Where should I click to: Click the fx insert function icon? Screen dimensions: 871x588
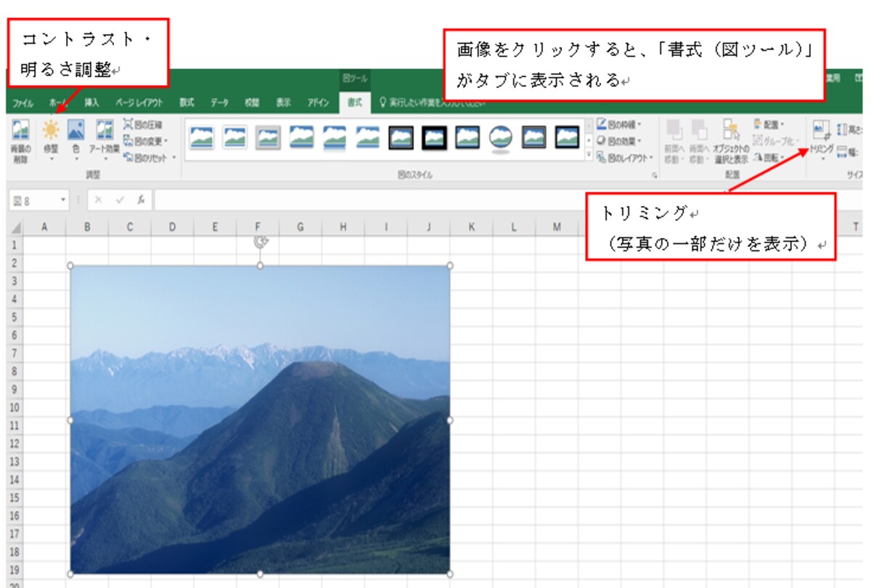click(x=142, y=200)
